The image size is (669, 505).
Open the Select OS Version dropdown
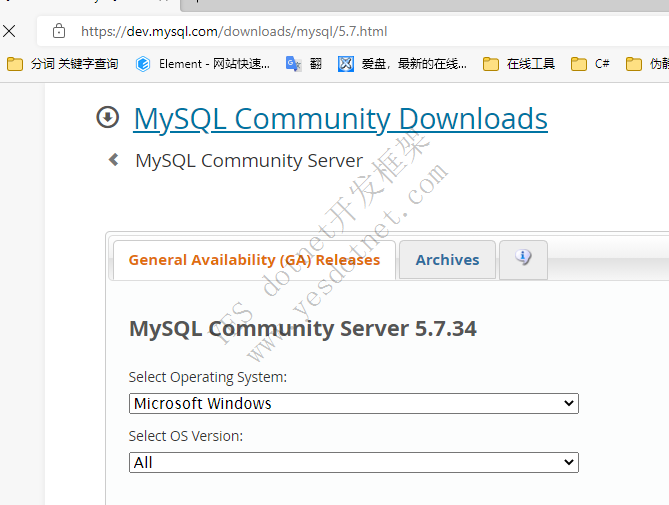354,462
